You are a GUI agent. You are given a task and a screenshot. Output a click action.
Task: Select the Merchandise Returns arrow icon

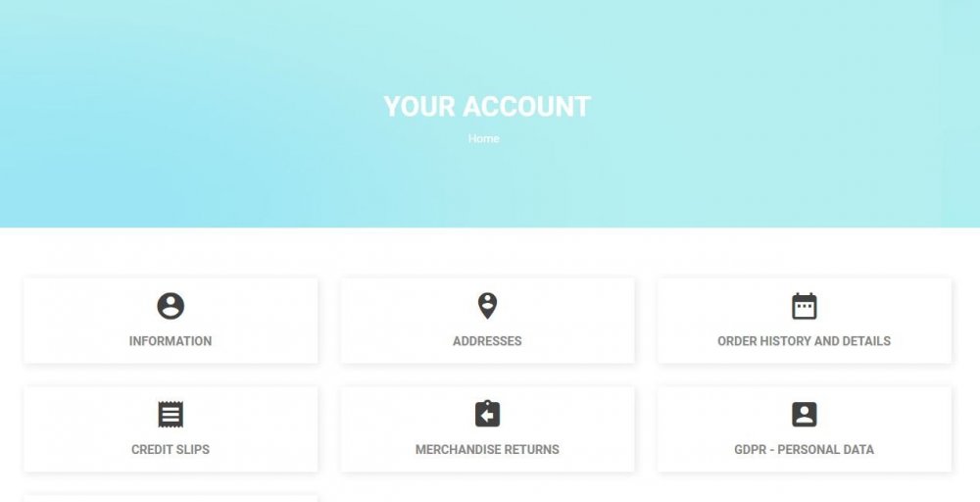(487, 414)
